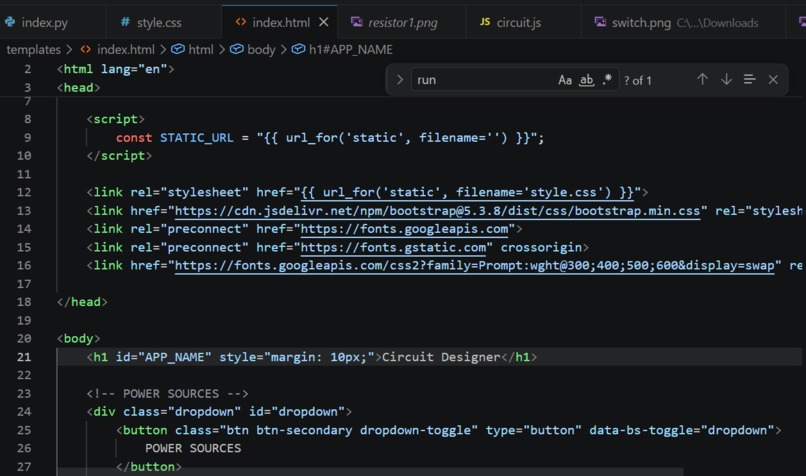Click the symbol icon before h1#APP_NAME
This screenshot has height=476, width=806.
[x=298, y=49]
